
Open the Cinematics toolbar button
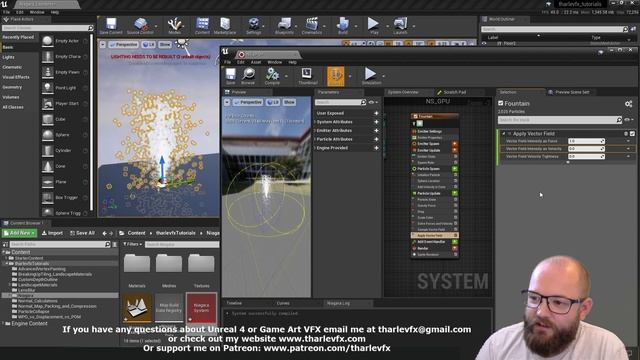click(x=312, y=26)
